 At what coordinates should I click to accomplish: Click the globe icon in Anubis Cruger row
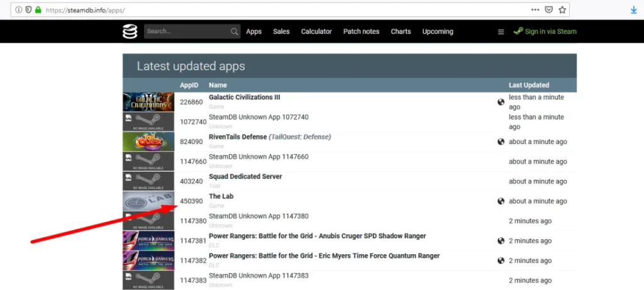coord(501,241)
